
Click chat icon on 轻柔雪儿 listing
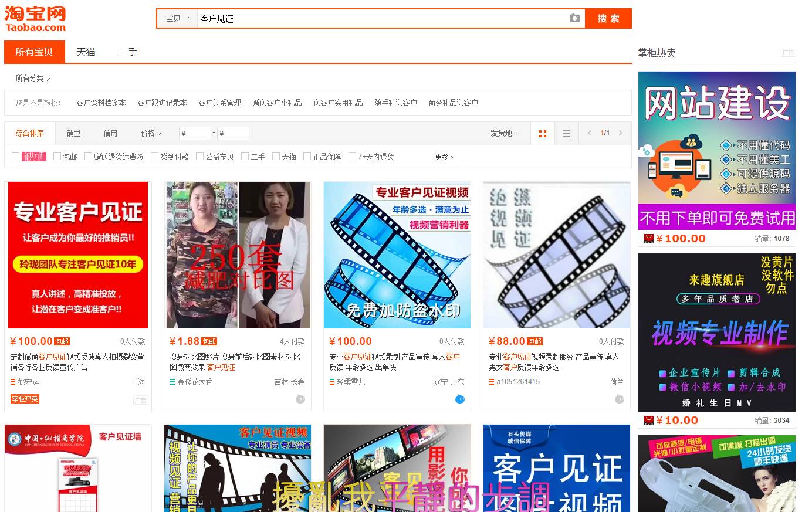[460, 399]
